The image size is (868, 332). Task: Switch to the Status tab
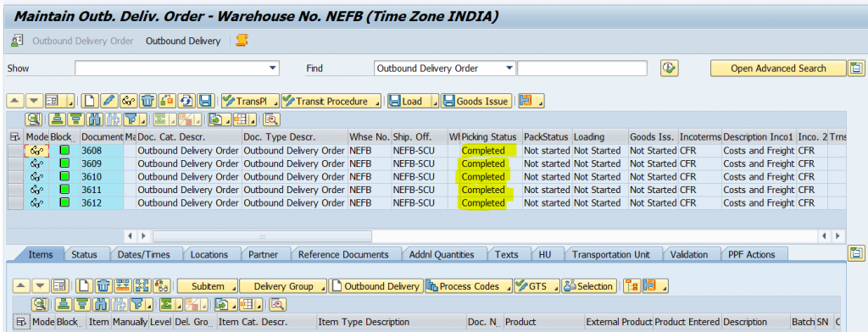click(x=84, y=255)
